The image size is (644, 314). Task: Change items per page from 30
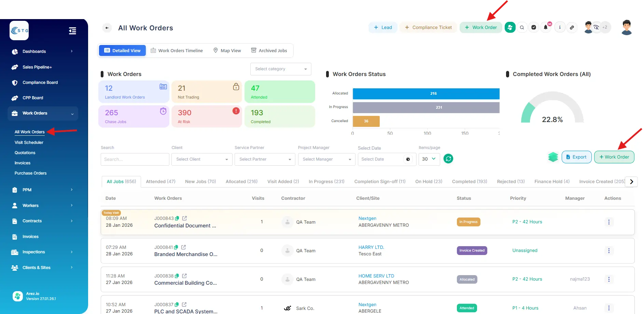429,159
